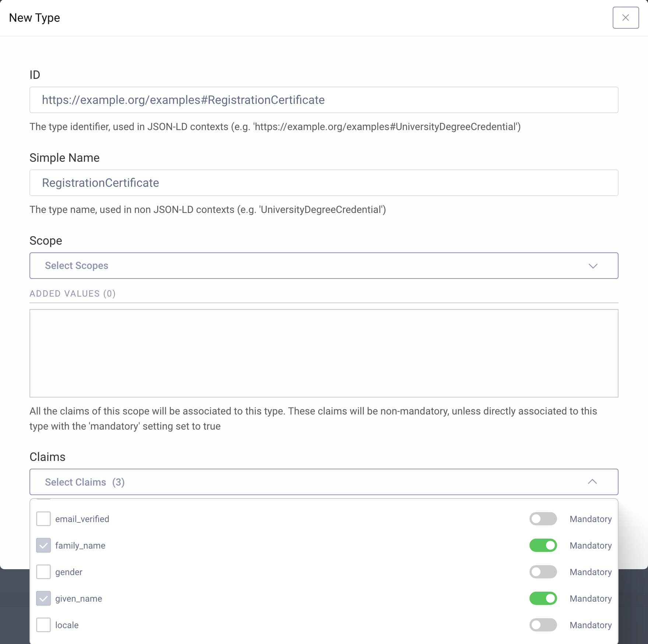Image resolution: width=648 pixels, height=644 pixels.
Task: Check the gender claim checkbox
Action: (43, 572)
